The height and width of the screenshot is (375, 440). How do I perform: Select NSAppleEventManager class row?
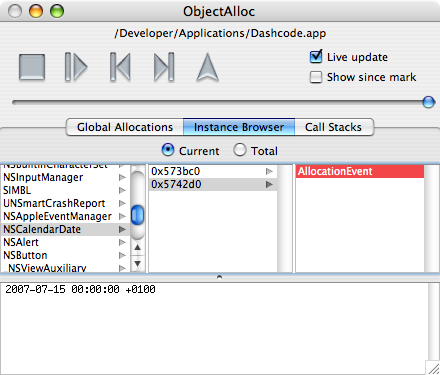[65, 216]
